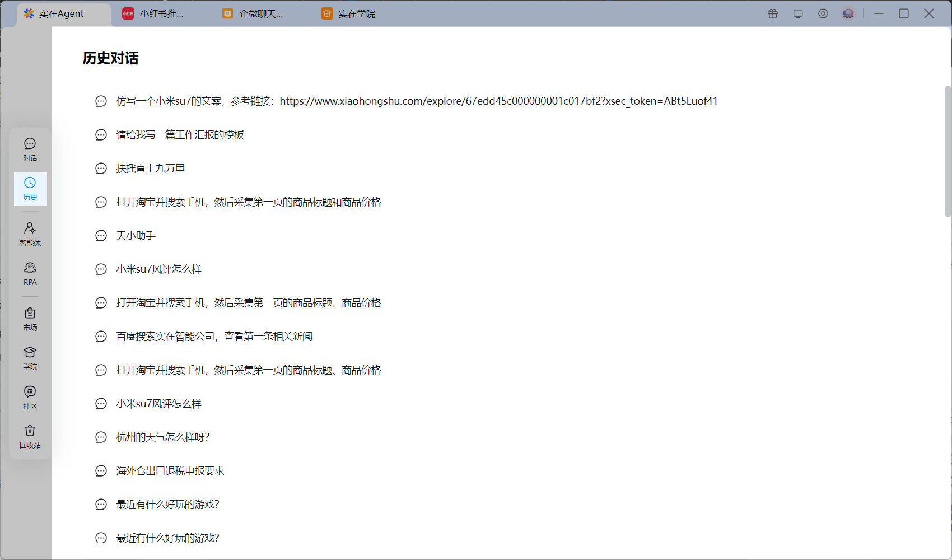Viewport: 952px width, 560px height.
Task: Open the RPA sidebar icon
Action: click(x=30, y=274)
